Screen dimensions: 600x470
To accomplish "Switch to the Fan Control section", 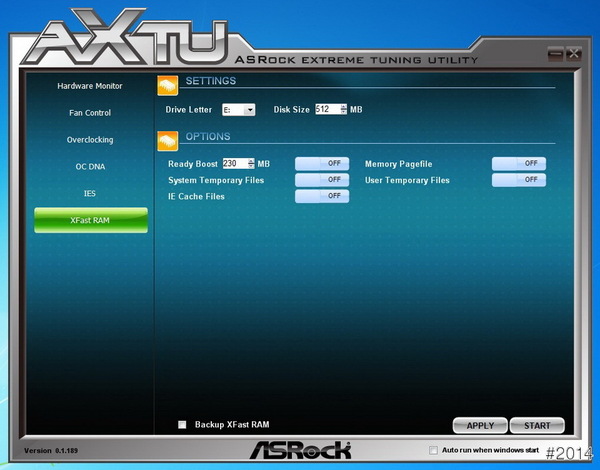I will [x=90, y=113].
